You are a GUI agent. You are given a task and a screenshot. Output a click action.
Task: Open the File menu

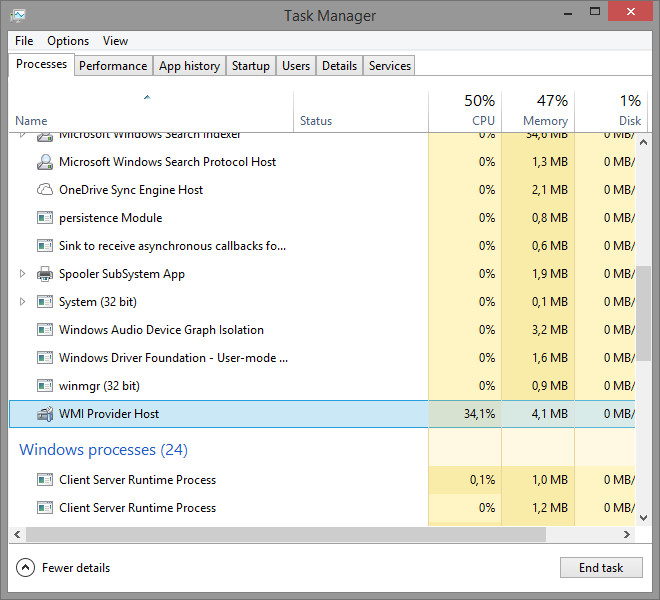click(x=24, y=41)
